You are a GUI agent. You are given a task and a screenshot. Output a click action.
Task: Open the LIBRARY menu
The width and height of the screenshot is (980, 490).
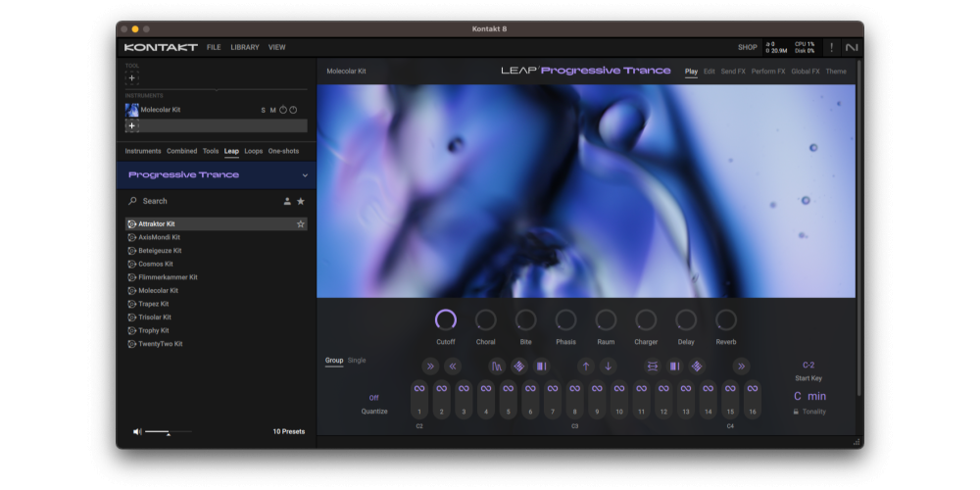coord(245,47)
